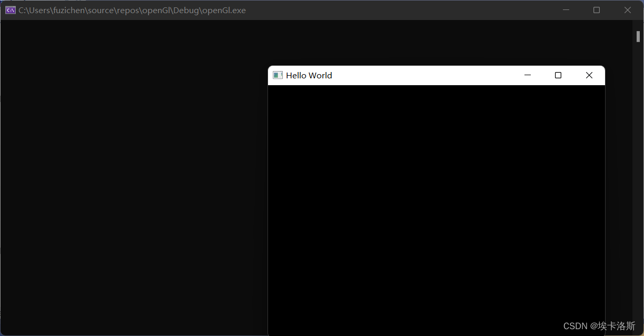Click the openGl.exe path in console title
The height and width of the screenshot is (336, 644).
click(x=132, y=10)
